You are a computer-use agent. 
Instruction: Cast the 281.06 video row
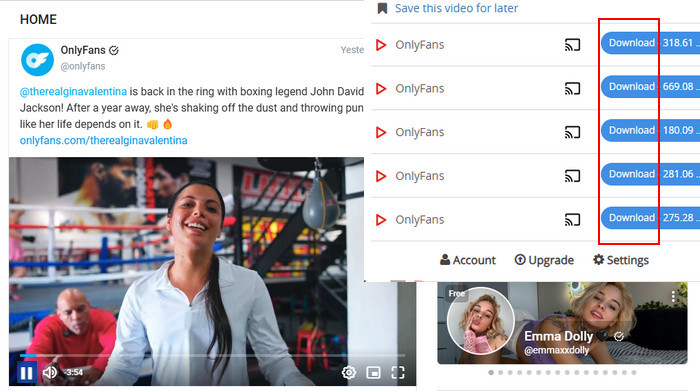[x=572, y=176]
